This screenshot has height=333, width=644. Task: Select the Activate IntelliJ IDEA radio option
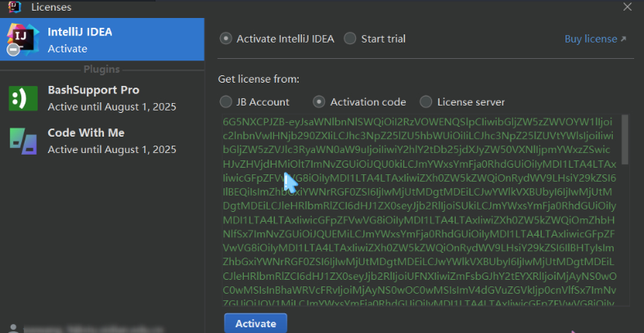click(x=226, y=38)
